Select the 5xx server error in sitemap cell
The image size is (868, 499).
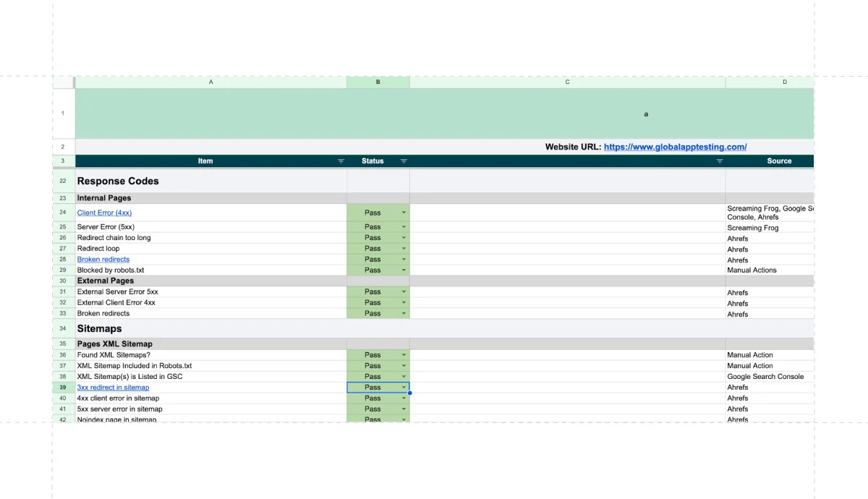pos(211,409)
